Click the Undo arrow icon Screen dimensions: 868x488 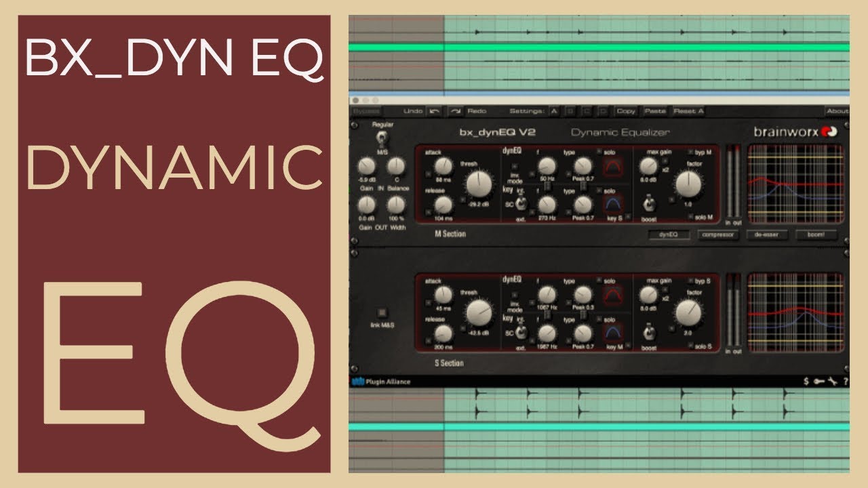click(435, 111)
